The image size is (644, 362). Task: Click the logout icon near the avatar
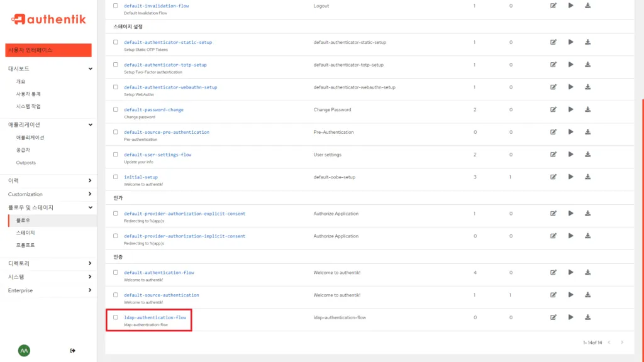pos(73,350)
